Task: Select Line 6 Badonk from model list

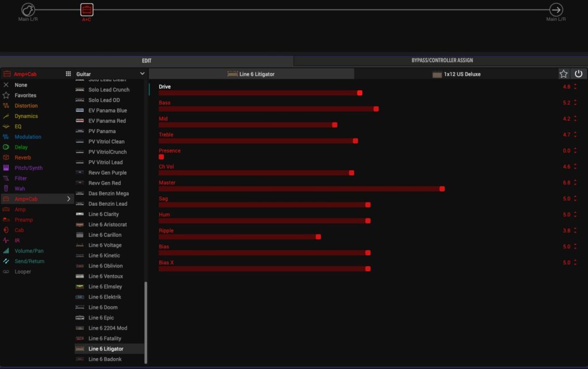Action: (x=105, y=359)
